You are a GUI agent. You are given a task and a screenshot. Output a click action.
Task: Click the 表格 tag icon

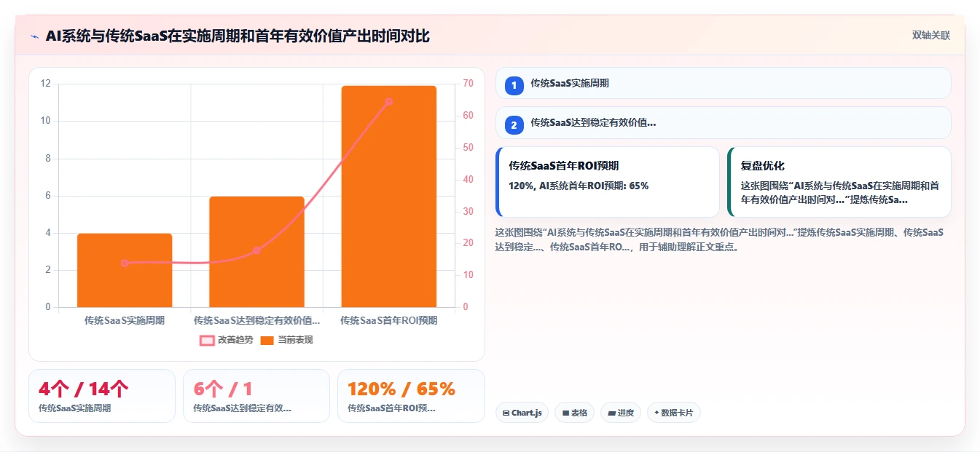click(x=565, y=413)
